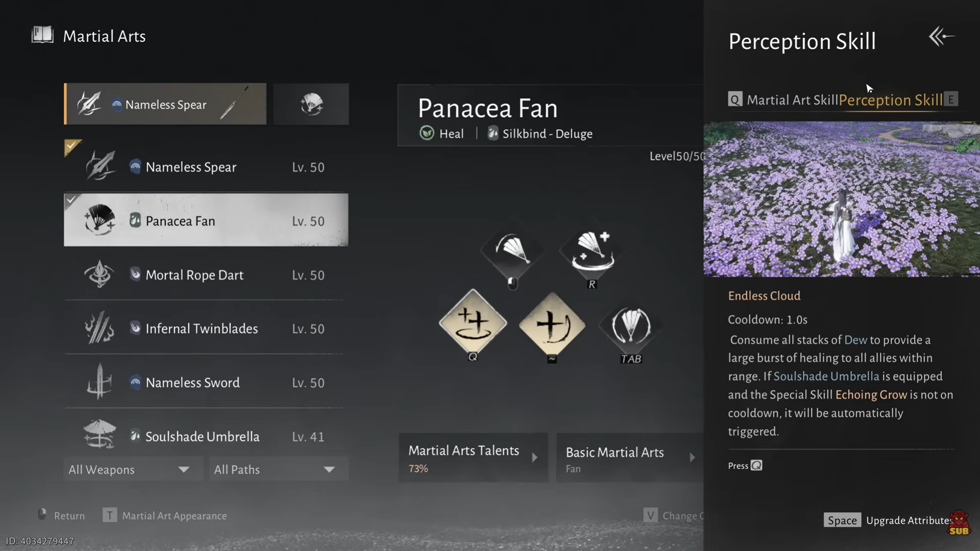Screen dimensions: 980x551
Task: Select the tilde-bound healing skill diamond
Action: tap(552, 324)
